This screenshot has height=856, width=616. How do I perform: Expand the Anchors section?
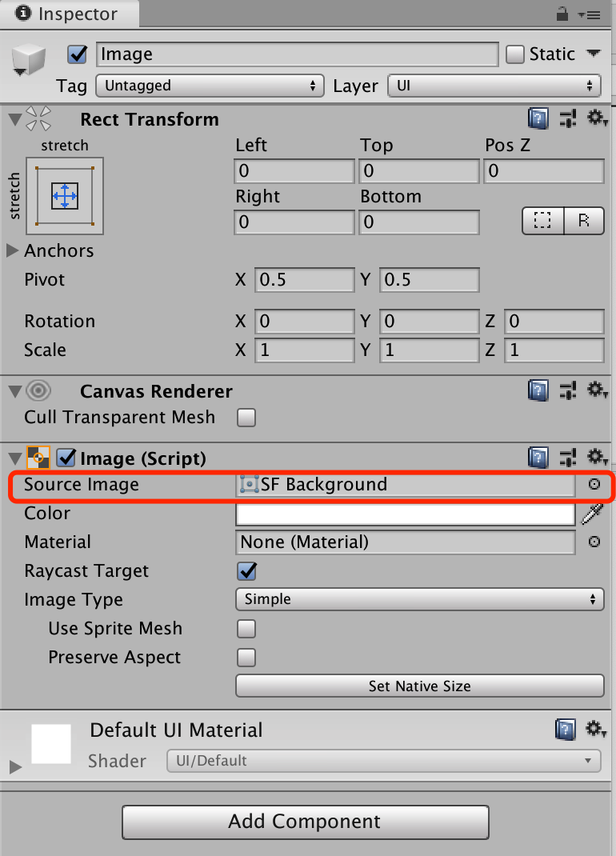[x=11, y=250]
